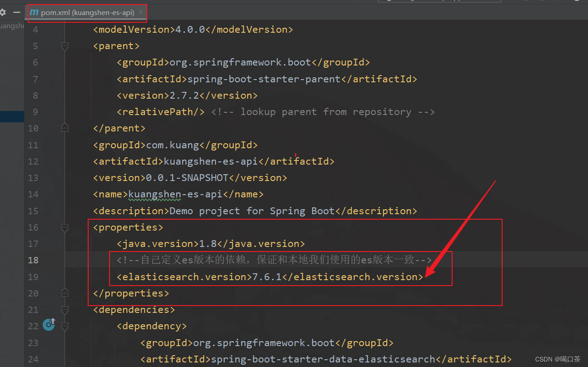
Task: Click line number 19 in the gutter
Action: pos(33,277)
